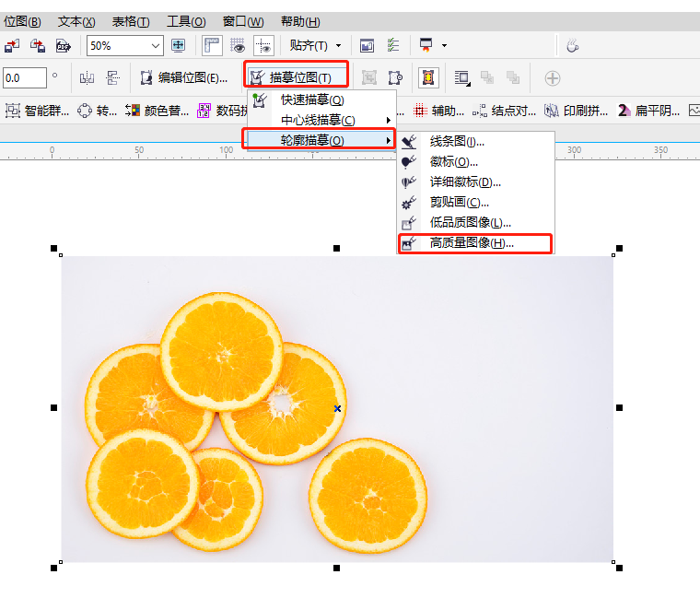This screenshot has height=598, width=700.
Task: Expand the application launcher dropdown arrow
Action: tap(444, 45)
